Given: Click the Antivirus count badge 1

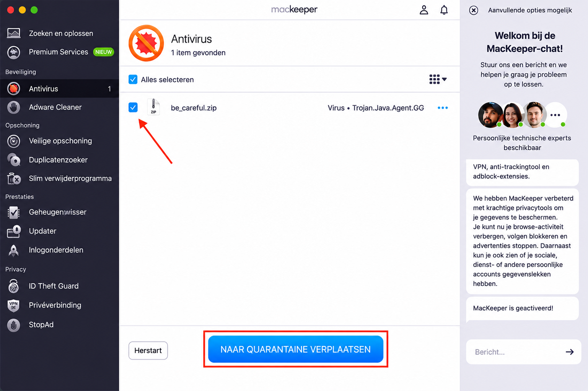Looking at the screenshot, I should click(x=109, y=89).
